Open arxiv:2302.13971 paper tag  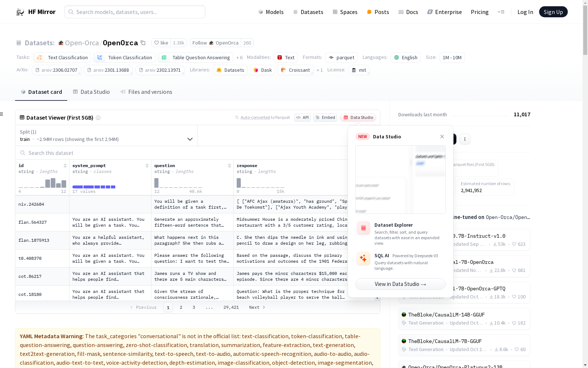[x=160, y=70]
